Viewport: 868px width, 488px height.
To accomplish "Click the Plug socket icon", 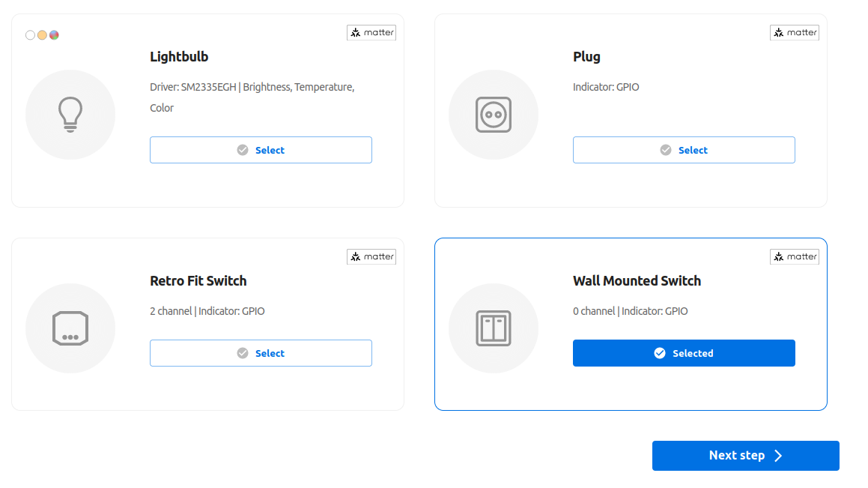I will tap(494, 115).
